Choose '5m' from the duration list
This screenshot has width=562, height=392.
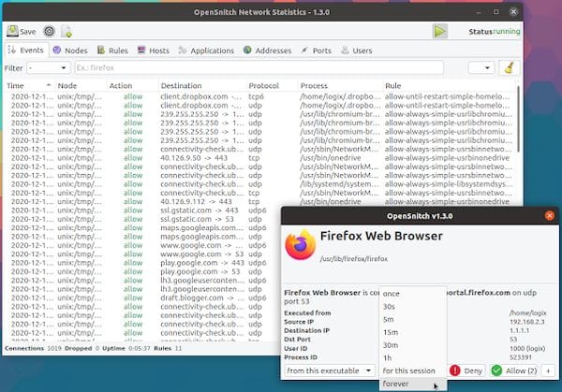point(413,319)
